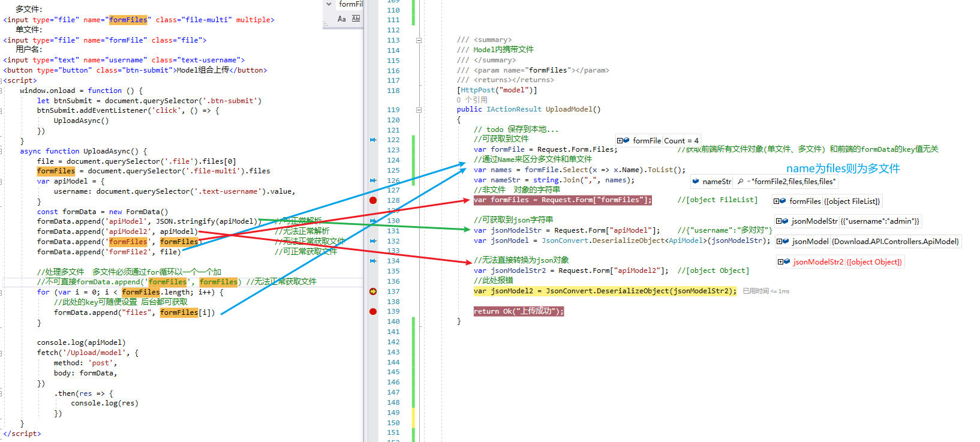Image resolution: width=980 pixels, height=442 pixels.
Task: Toggle Match whole word in find box
Action: 356,19
